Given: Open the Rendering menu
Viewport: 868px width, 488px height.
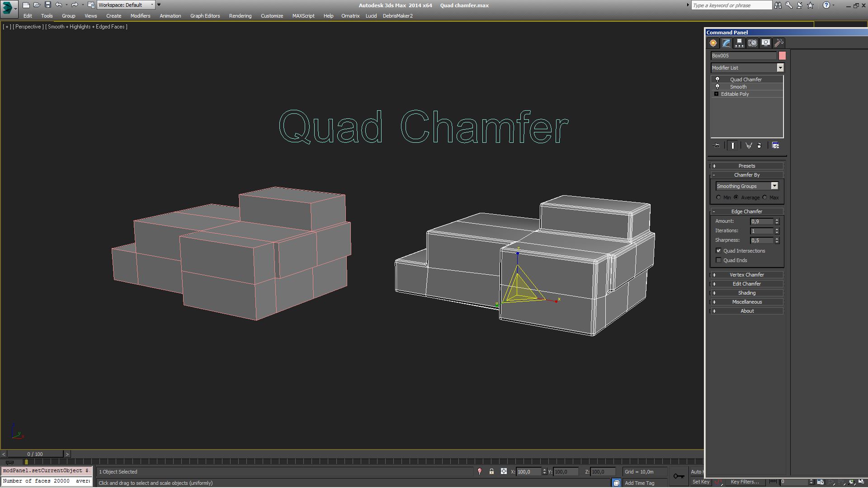Looking at the screenshot, I should click(240, 16).
